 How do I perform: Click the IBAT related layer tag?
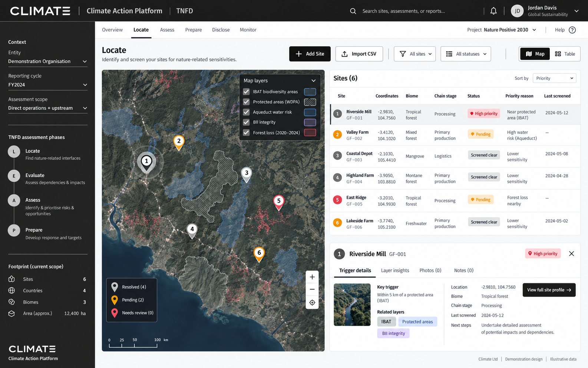coord(386,322)
